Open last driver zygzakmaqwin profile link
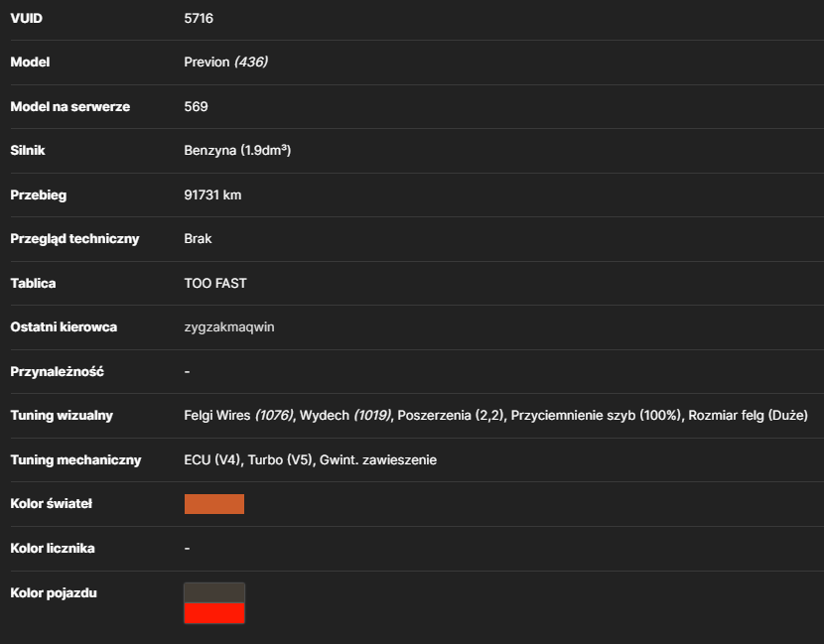The width and height of the screenshot is (824, 644). point(229,326)
